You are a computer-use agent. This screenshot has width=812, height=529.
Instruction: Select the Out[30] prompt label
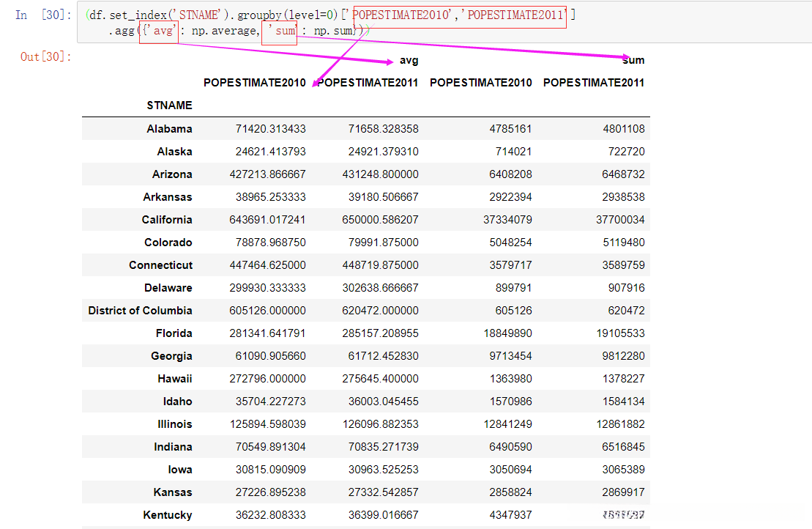click(x=45, y=56)
